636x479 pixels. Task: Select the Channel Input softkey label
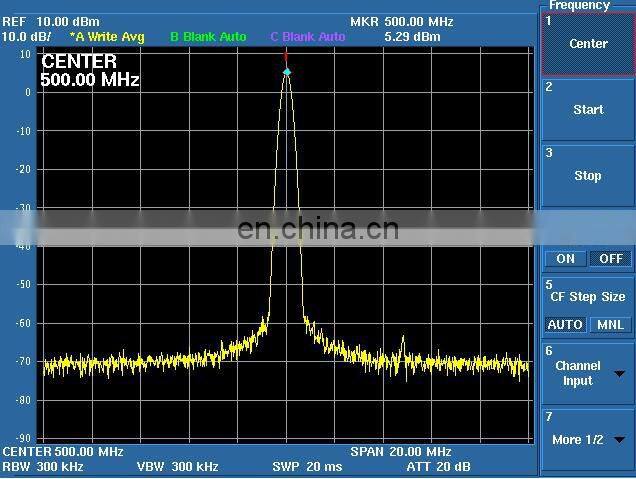[x=578, y=373]
